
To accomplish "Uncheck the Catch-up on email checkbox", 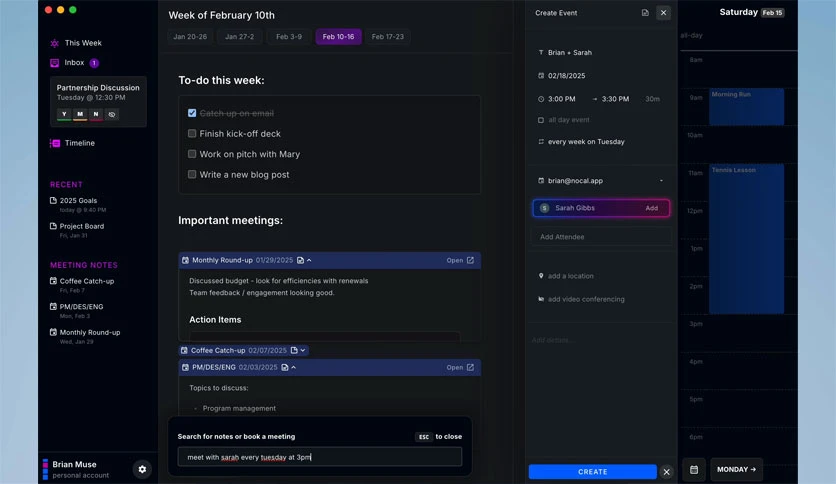I will click(x=192, y=113).
